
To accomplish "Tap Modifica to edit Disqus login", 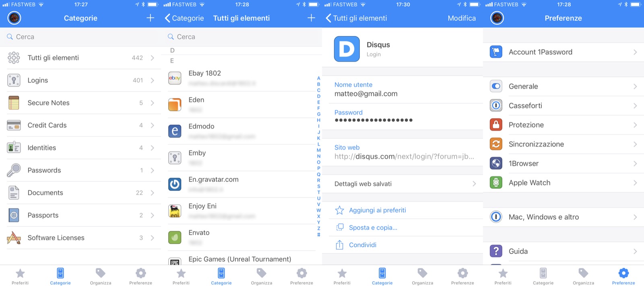I will tap(462, 18).
